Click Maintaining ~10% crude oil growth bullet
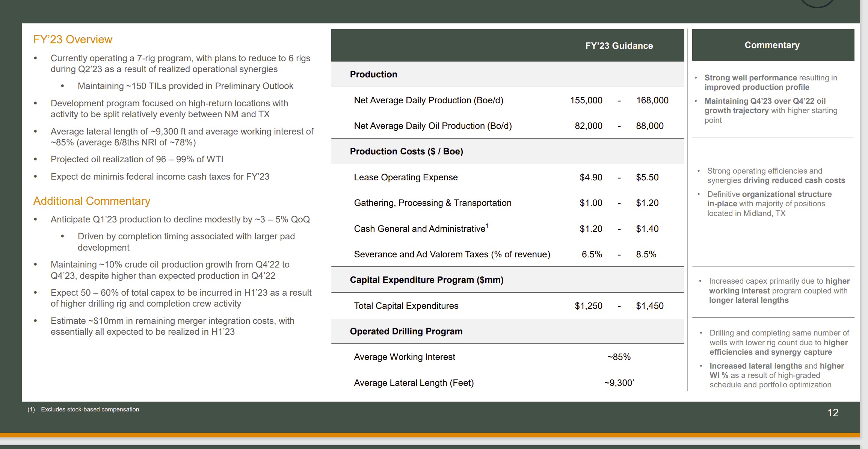The image size is (868, 449). pyautogui.click(x=170, y=270)
